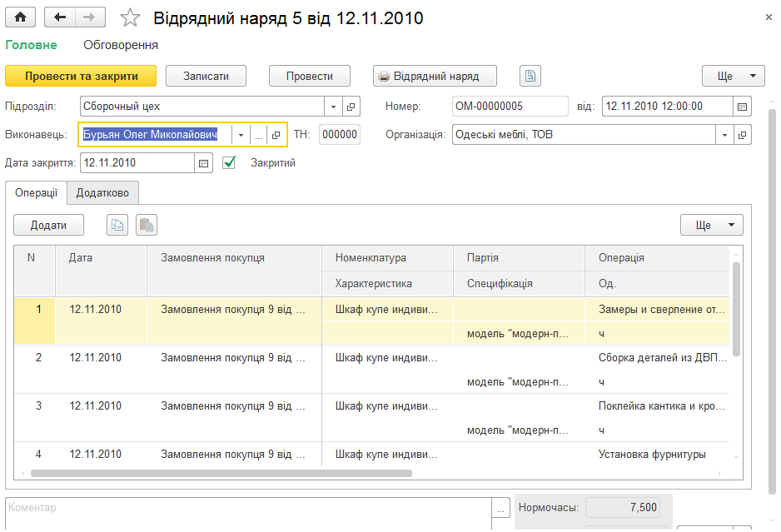Click row 1 specification модель "модерн-п... cell
The width and height of the screenshot is (781, 532).
(519, 334)
